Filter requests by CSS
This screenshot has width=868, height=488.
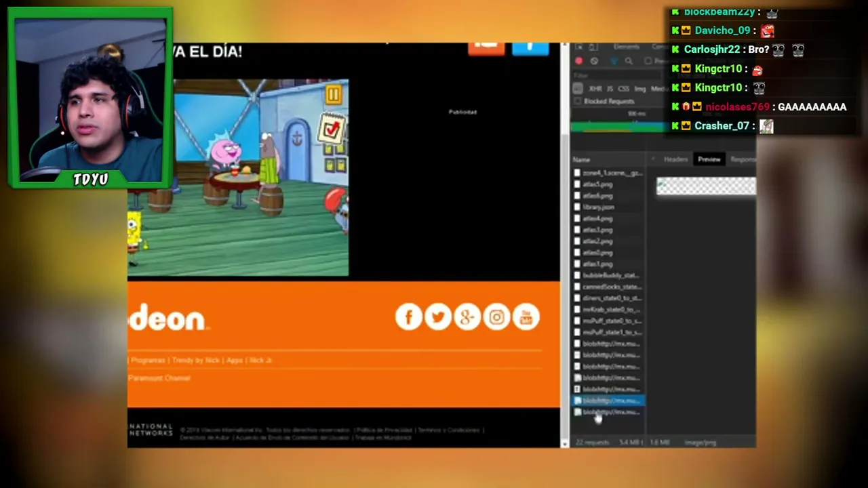(623, 89)
